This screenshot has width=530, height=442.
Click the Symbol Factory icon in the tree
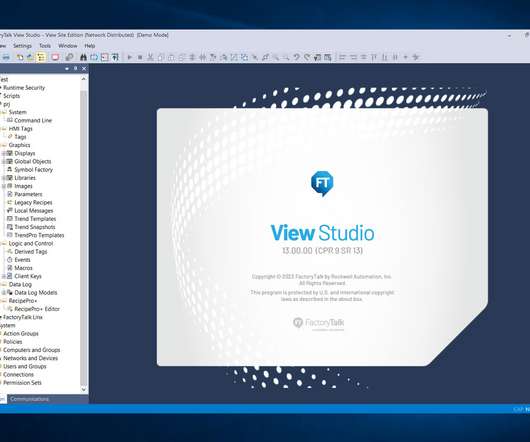pos(10,169)
